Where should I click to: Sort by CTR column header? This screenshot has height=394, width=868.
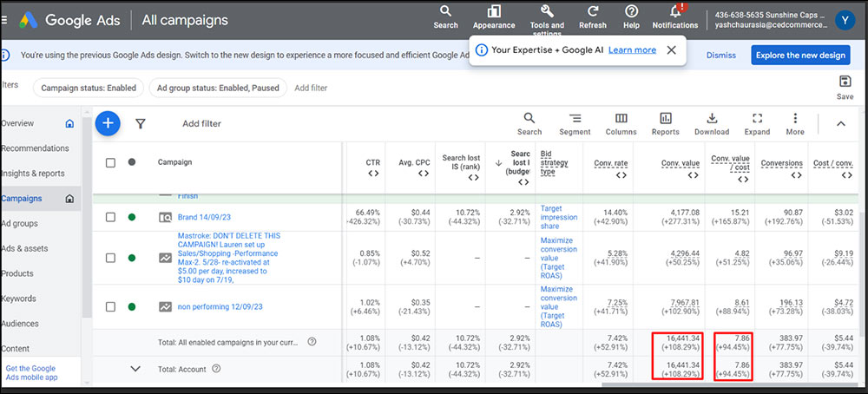372,162
